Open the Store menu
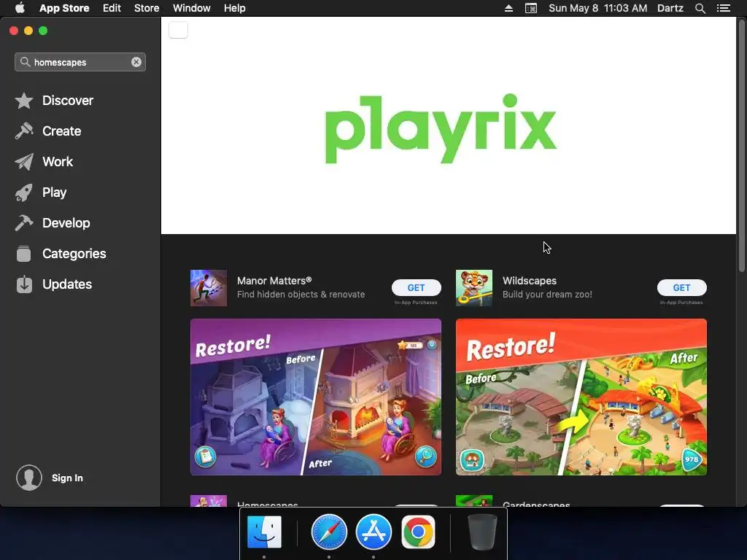The height and width of the screenshot is (560, 747). pyautogui.click(x=147, y=8)
